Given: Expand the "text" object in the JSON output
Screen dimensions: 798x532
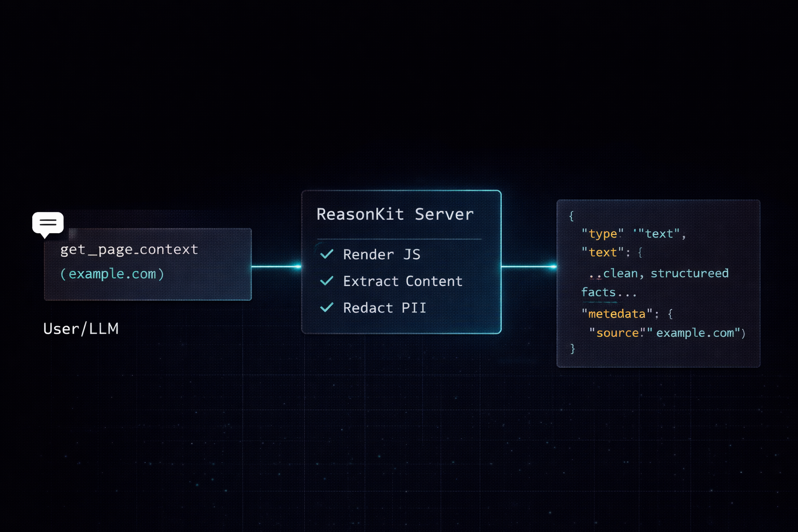Looking at the screenshot, I should coord(602,252).
